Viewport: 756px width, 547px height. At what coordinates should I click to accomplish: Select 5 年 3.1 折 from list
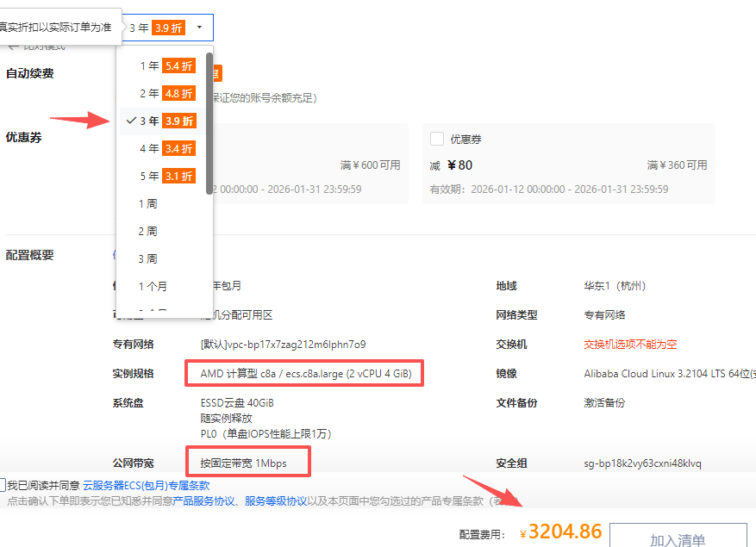point(166,176)
